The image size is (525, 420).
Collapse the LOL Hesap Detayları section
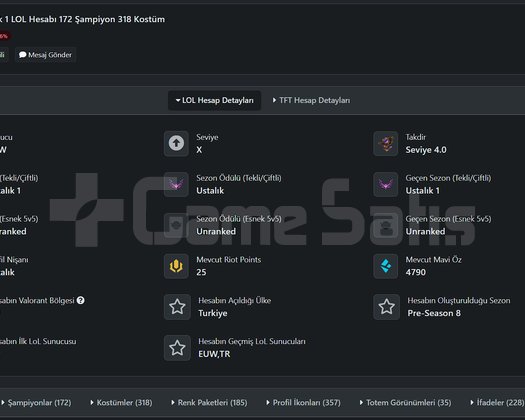[x=215, y=100]
